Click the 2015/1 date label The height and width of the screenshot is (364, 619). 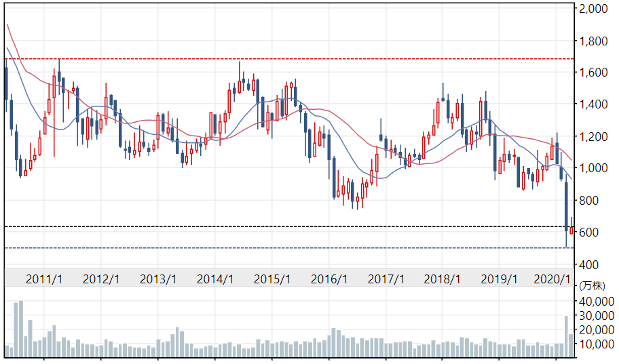coord(272,279)
